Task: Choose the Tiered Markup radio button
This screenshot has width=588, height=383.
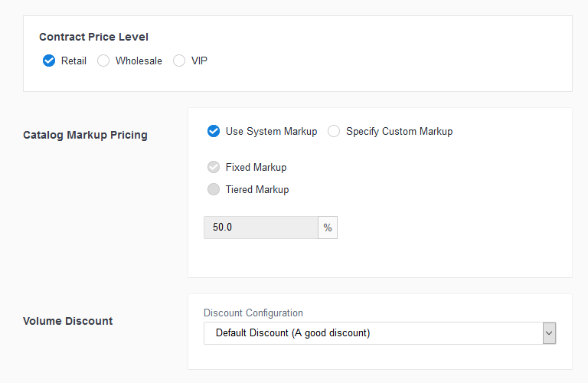Action: coord(214,189)
